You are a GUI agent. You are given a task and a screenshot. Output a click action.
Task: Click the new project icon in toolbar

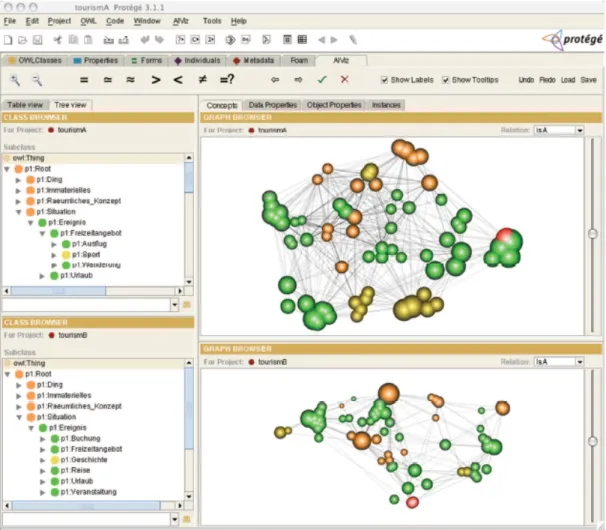point(8,40)
